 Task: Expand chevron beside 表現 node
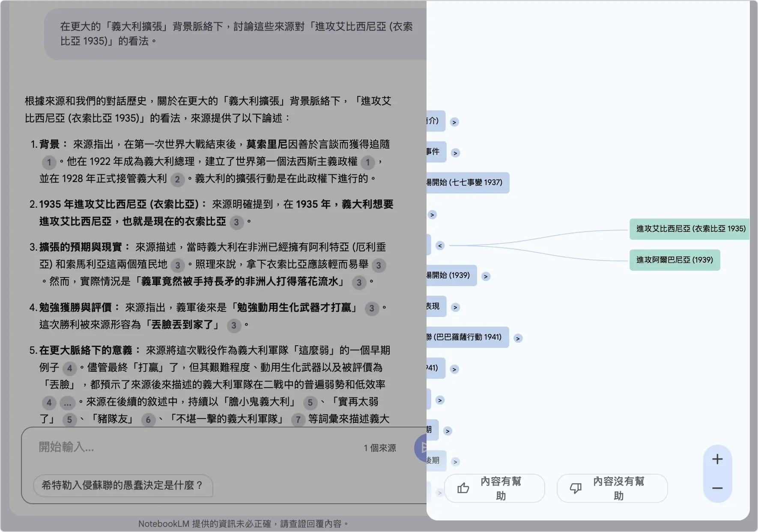(455, 307)
